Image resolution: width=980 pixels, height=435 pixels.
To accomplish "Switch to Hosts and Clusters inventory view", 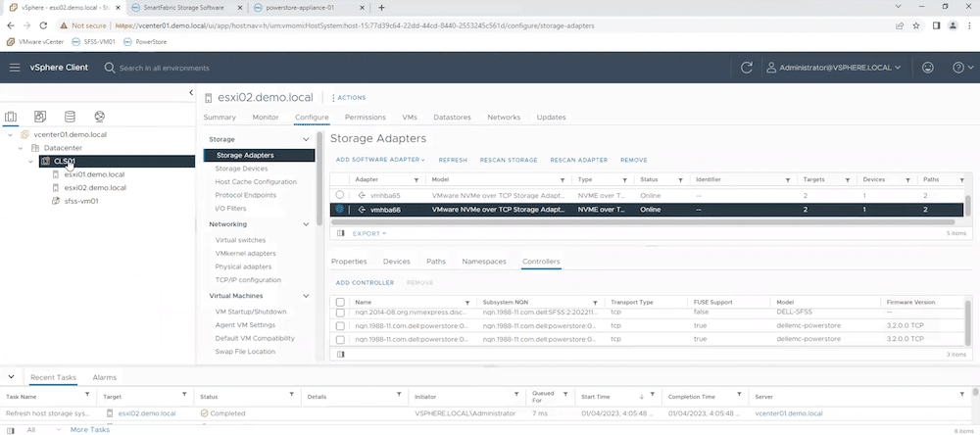I will pos(11,117).
